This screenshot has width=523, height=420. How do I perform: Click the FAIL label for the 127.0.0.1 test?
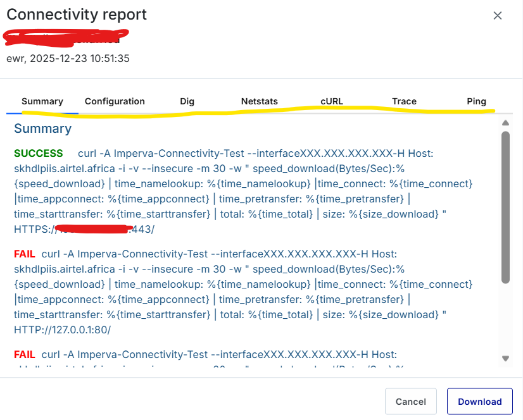coord(25,254)
